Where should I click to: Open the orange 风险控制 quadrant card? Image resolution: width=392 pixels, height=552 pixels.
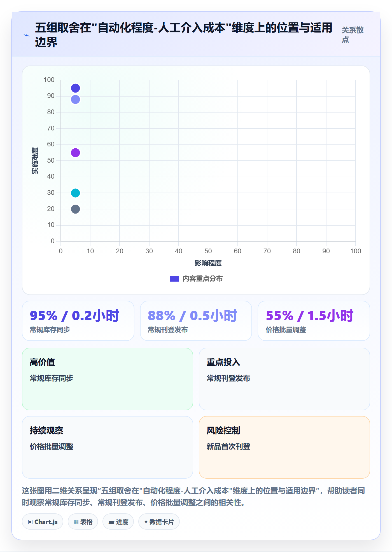click(284, 447)
